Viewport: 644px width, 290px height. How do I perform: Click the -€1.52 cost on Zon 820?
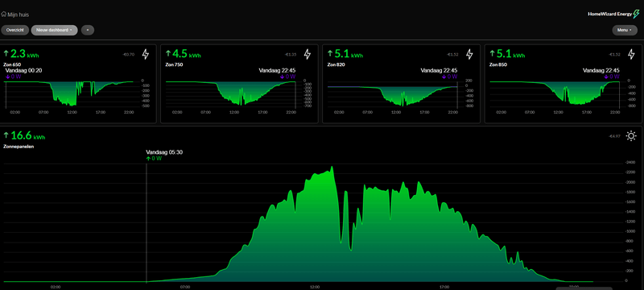[452, 54]
